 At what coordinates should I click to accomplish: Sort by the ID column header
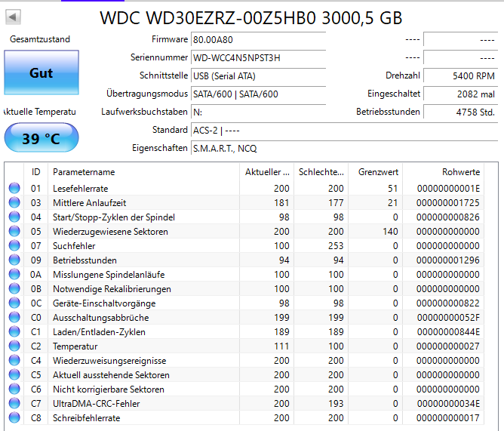click(35, 172)
